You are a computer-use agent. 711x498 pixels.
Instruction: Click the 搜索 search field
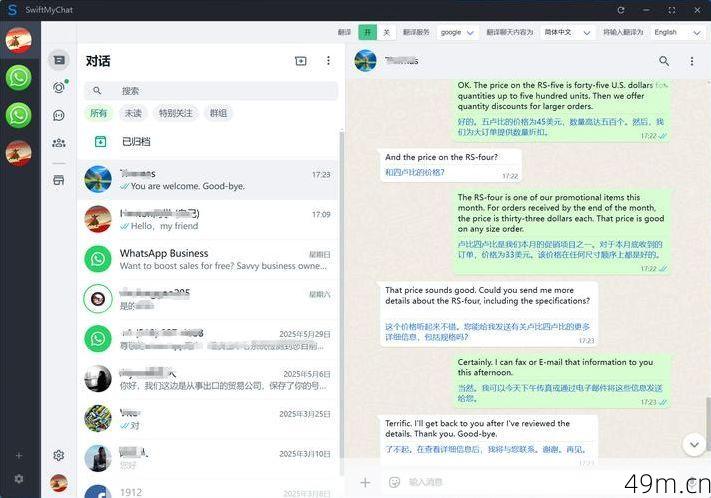[x=211, y=91]
